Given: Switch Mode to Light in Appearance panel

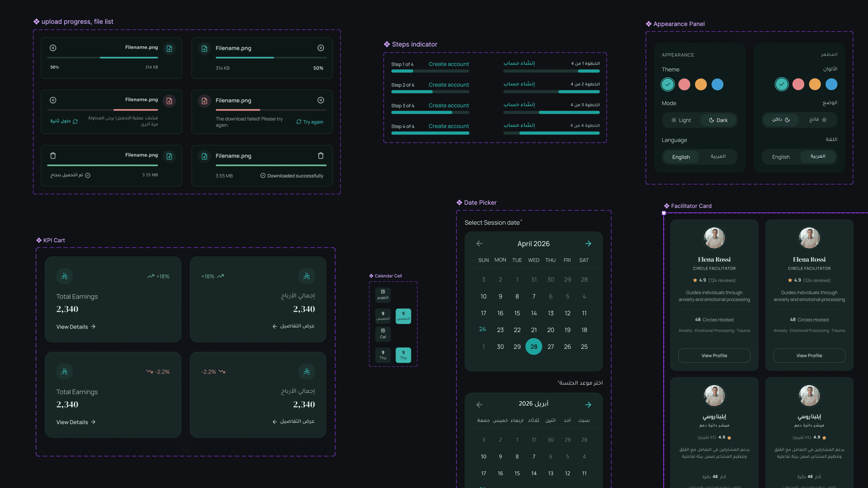Looking at the screenshot, I should 681,120.
